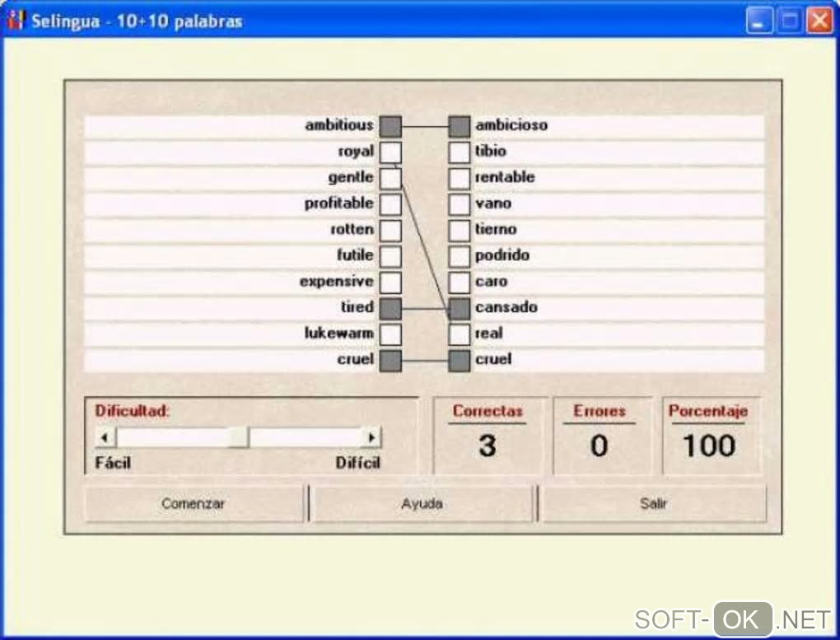
Task: Click the word 'tierno'
Action: coord(496,229)
